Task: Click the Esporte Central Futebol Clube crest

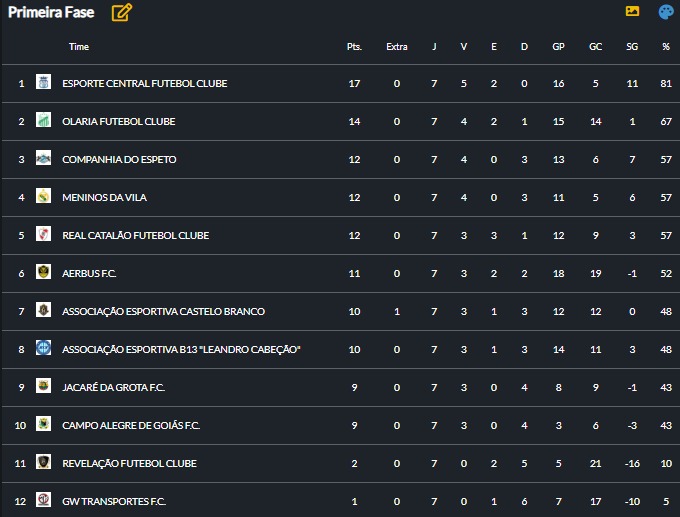Action: pyautogui.click(x=43, y=83)
